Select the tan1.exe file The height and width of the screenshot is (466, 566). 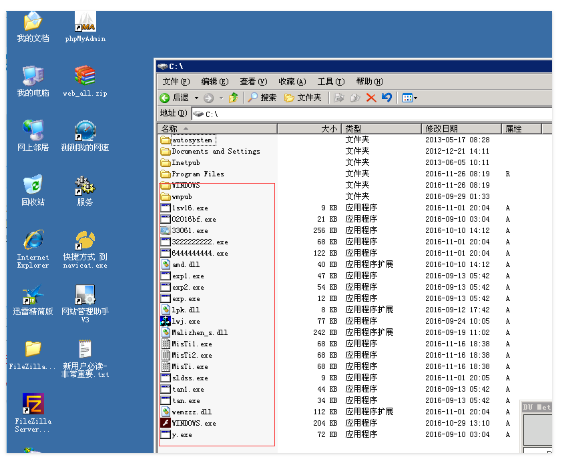pos(182,389)
